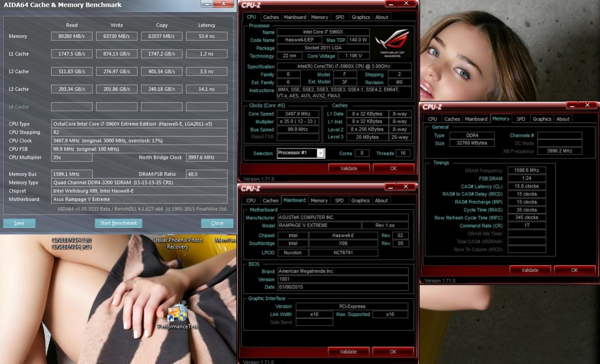600x364 pixels.
Task: Click the Core Speed value 3497.9 MHz
Action: coord(298,114)
